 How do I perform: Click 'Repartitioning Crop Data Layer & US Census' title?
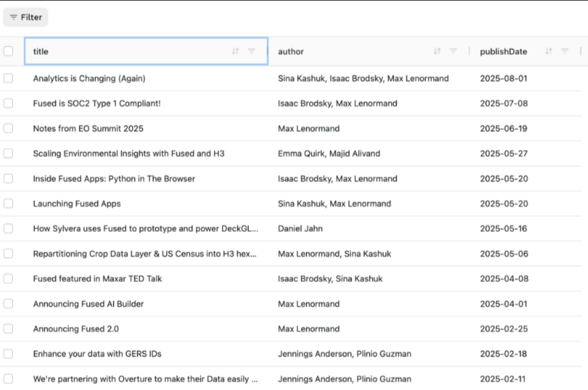pyautogui.click(x=145, y=254)
